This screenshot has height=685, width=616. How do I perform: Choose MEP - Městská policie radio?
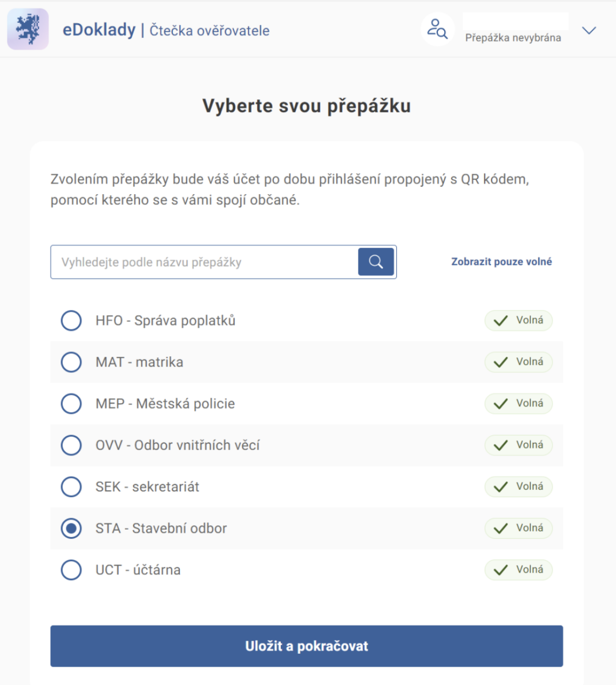tap(71, 404)
